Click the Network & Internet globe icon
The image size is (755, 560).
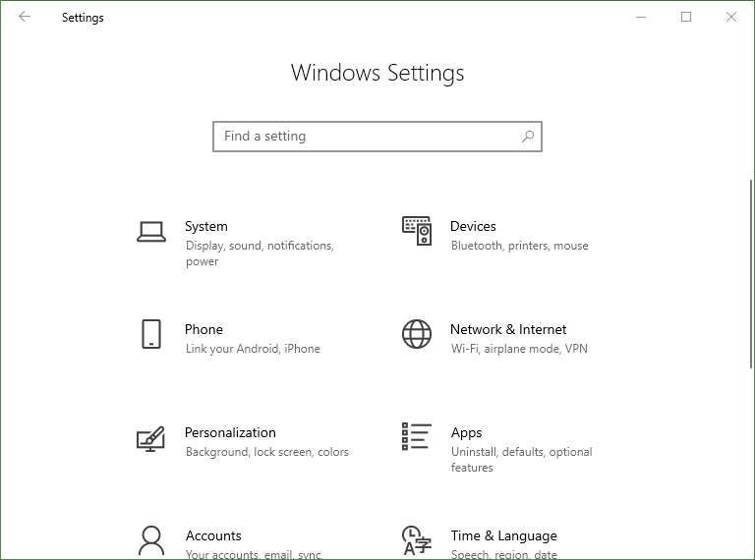click(417, 334)
